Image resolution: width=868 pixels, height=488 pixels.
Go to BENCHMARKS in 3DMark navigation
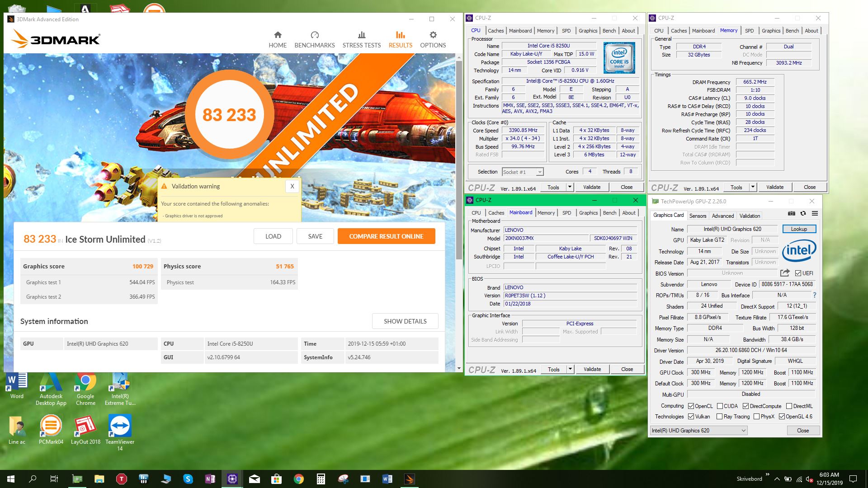tap(315, 40)
